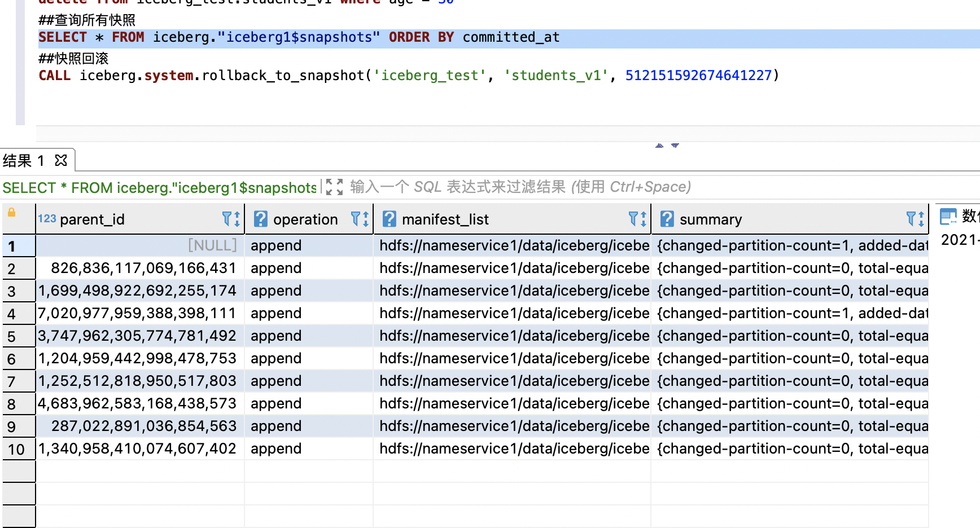Click the numeric type icon of parent_id
This screenshot has height=528, width=980.
coord(47,218)
